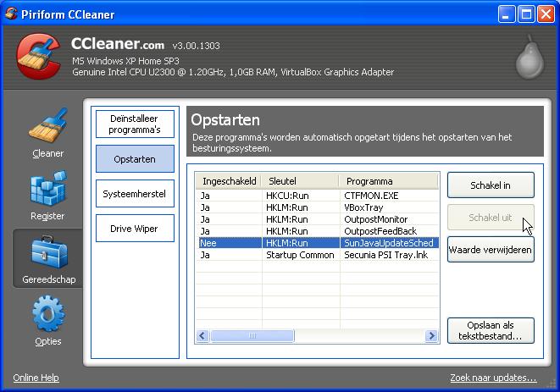560x392 pixels.
Task: Select the CTFMON.EXE startup entry
Action: (x=371, y=196)
